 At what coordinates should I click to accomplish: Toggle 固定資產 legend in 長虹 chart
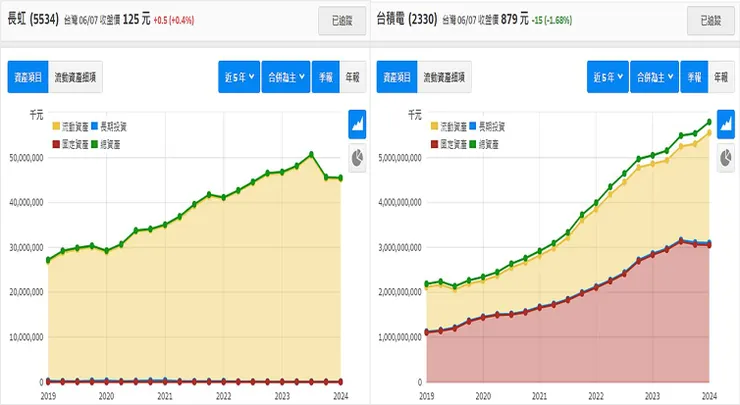click(70, 144)
